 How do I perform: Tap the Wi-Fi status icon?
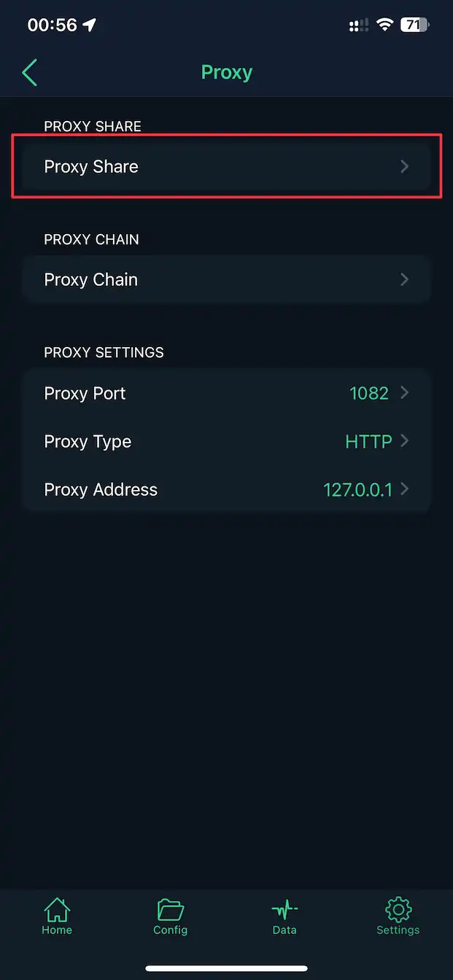click(x=384, y=25)
